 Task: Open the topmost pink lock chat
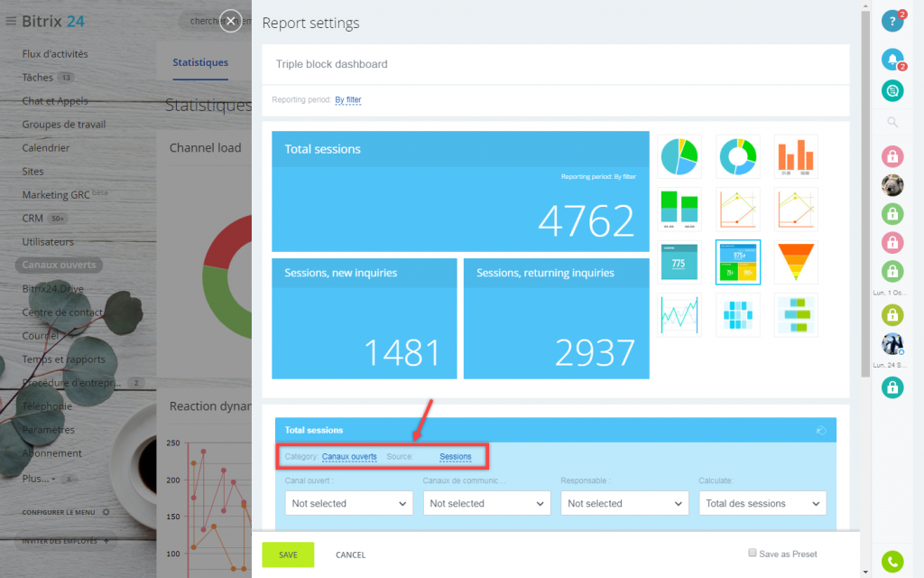tap(892, 156)
